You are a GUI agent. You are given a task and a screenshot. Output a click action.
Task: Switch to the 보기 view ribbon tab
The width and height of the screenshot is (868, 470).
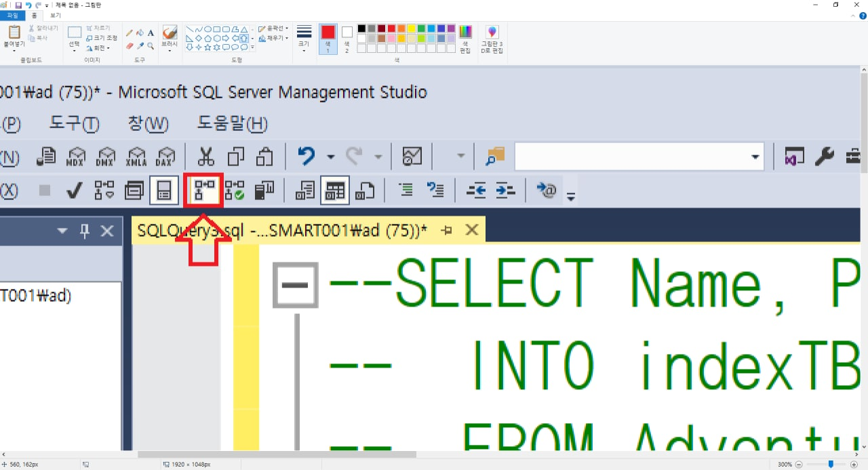tap(55, 15)
